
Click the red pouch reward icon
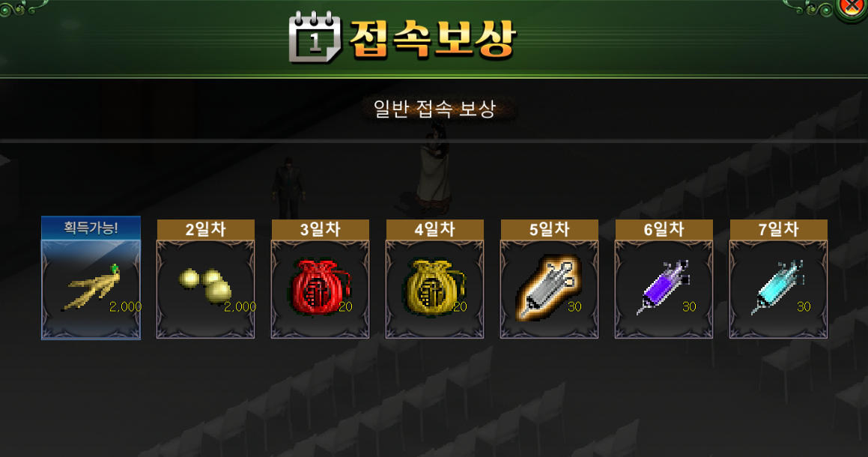pyautogui.click(x=321, y=288)
